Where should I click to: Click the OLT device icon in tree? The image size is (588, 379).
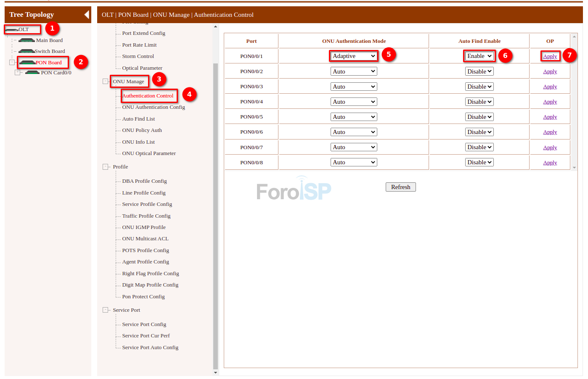(x=12, y=29)
